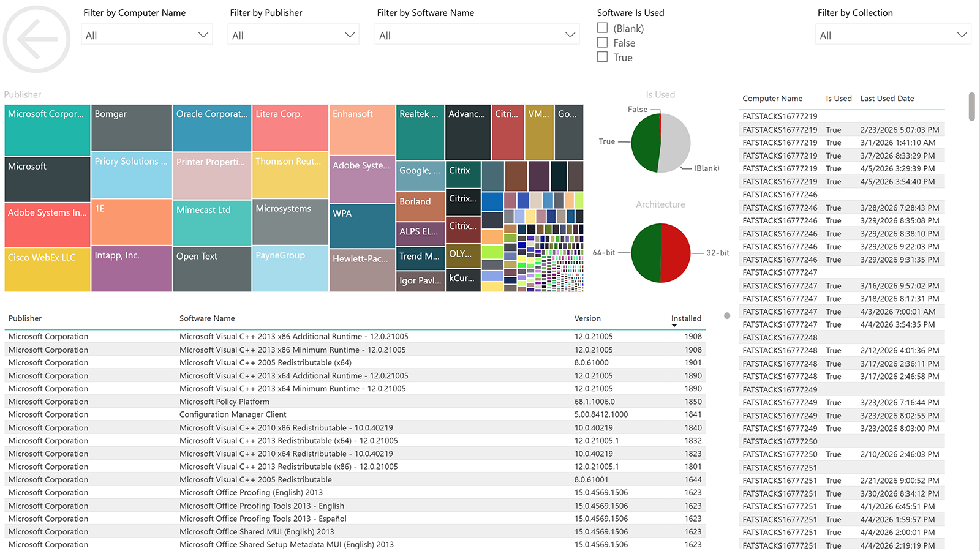
Task: Open the Filter by Collection dropdown
Action: click(894, 35)
